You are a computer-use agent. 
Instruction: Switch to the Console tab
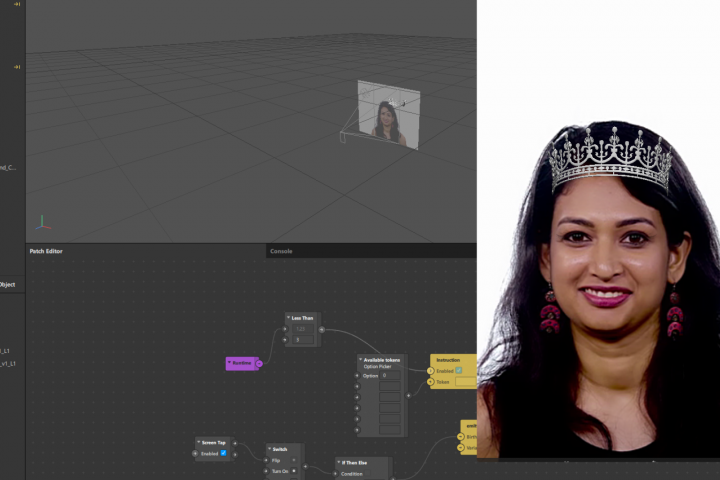[281, 251]
